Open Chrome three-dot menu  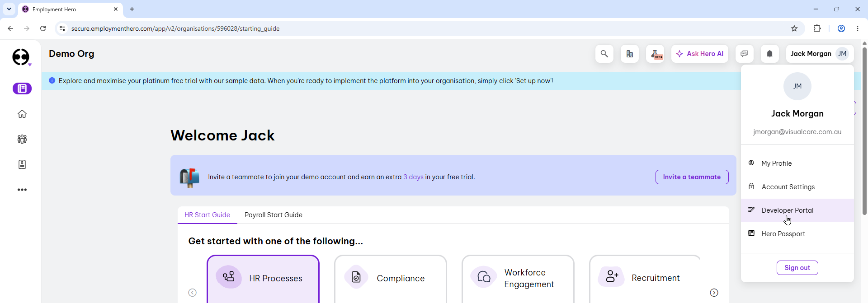click(x=858, y=28)
